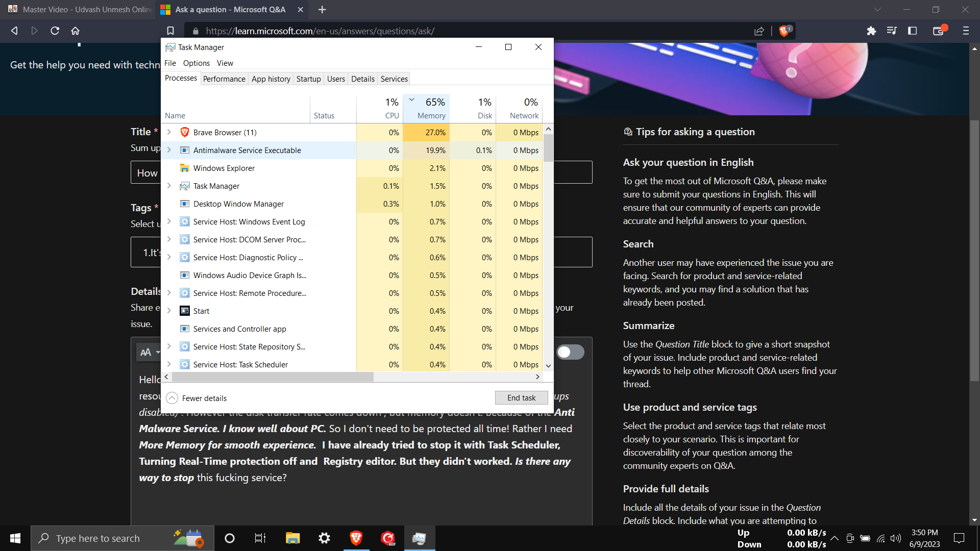Toggle the browser sidebar panel icon
The image size is (980, 551).
point(912,31)
